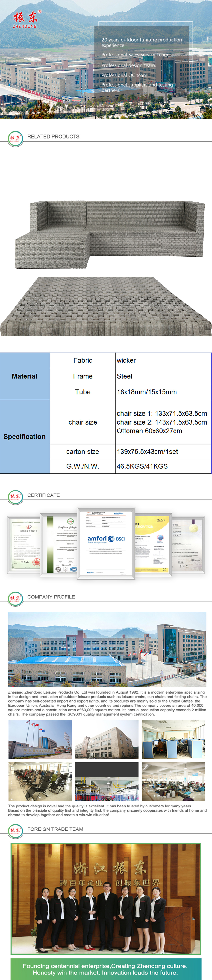Select the CERTIFICATE section heading
This screenshot has width=212, height=980.
(x=43, y=495)
